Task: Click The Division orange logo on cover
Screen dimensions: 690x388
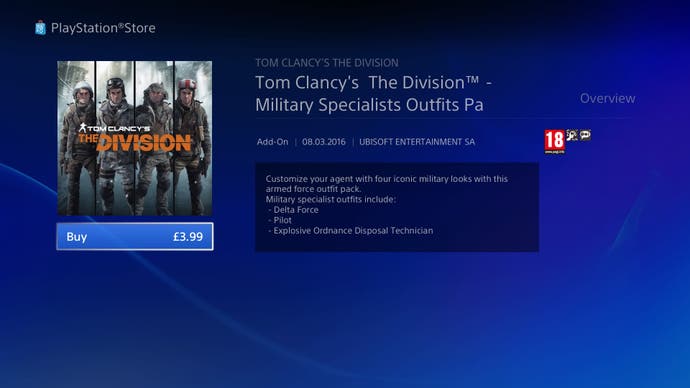Action: click(135, 143)
